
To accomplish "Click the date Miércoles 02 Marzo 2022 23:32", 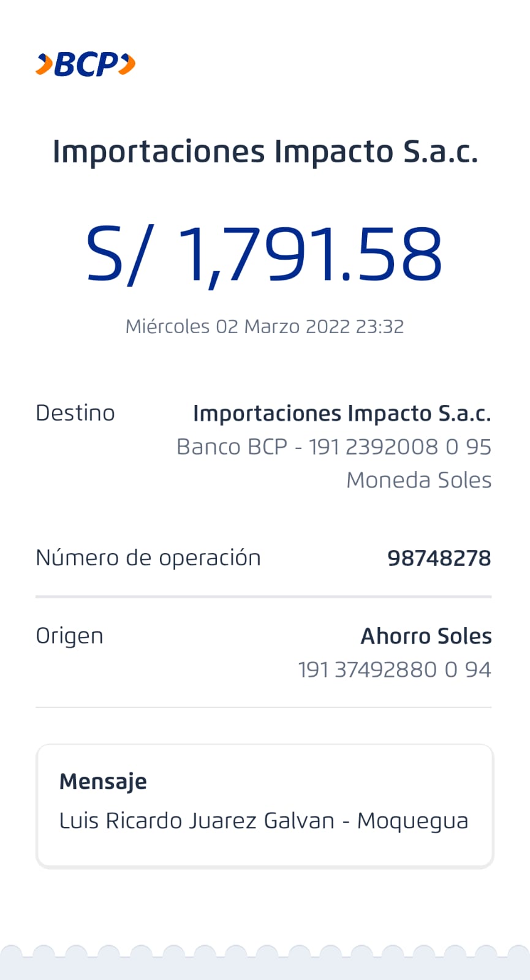I will 265,326.
